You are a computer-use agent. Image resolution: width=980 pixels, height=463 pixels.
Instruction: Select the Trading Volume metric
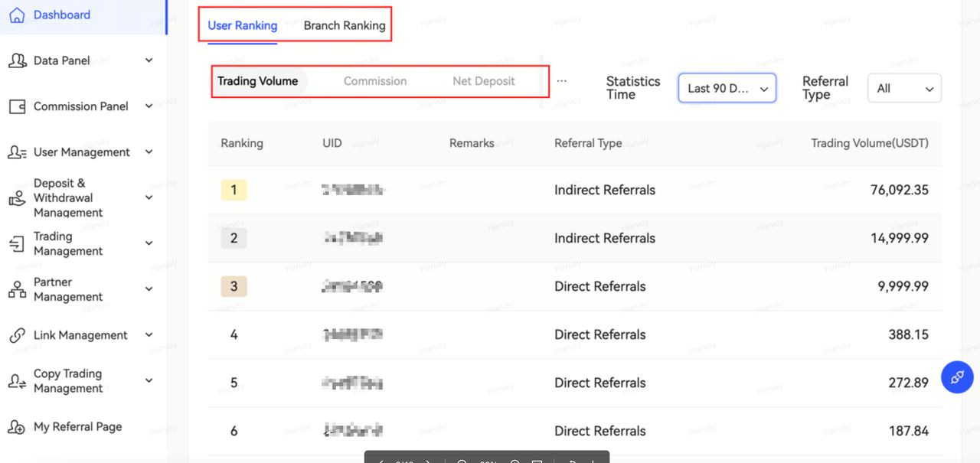257,81
